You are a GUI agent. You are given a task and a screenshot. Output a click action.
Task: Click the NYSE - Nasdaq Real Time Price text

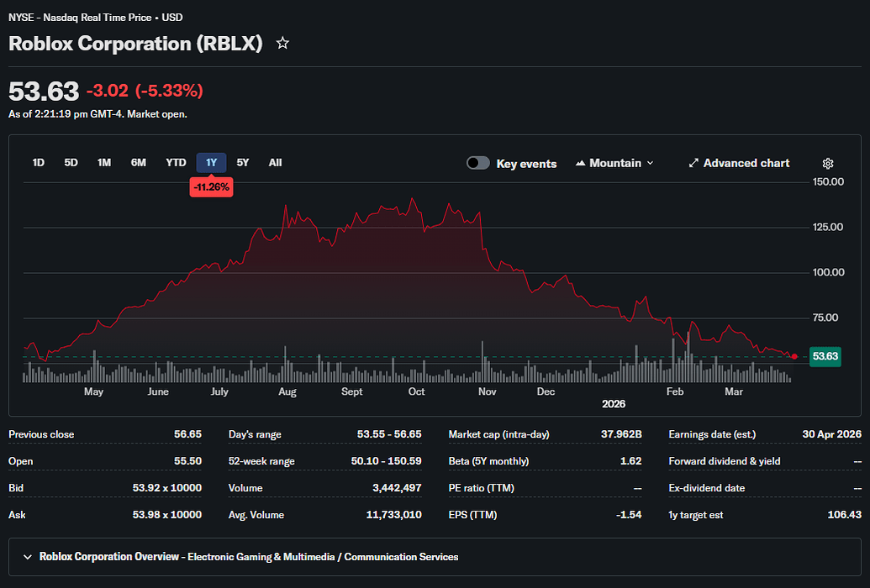[80, 17]
